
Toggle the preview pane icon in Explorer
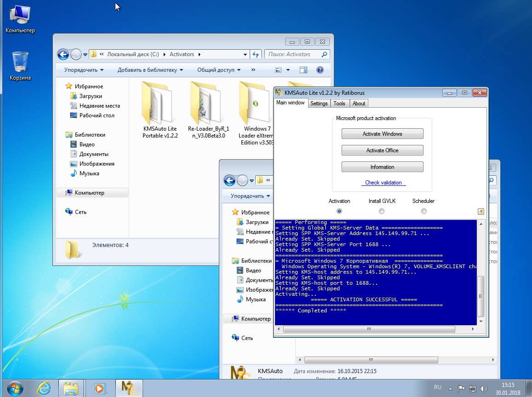(303, 70)
